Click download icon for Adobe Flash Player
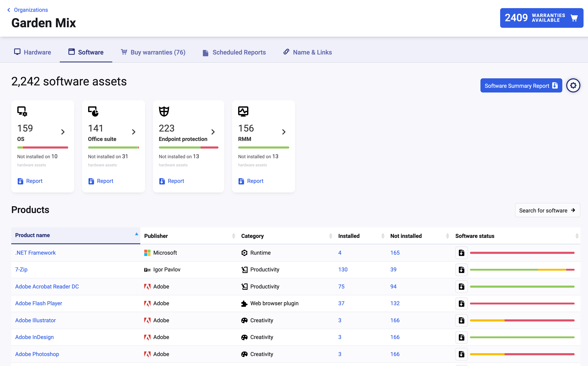This screenshot has width=588, height=366. tap(461, 304)
